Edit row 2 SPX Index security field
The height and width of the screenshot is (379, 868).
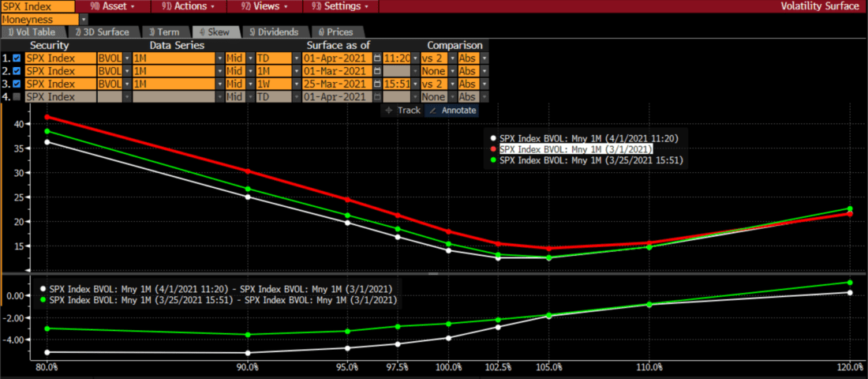[60, 71]
